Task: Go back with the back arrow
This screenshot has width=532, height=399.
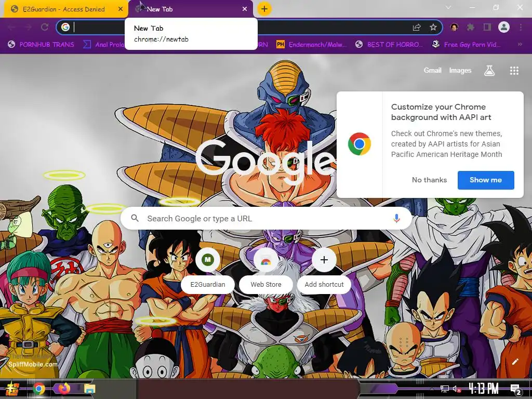Action: (x=11, y=27)
